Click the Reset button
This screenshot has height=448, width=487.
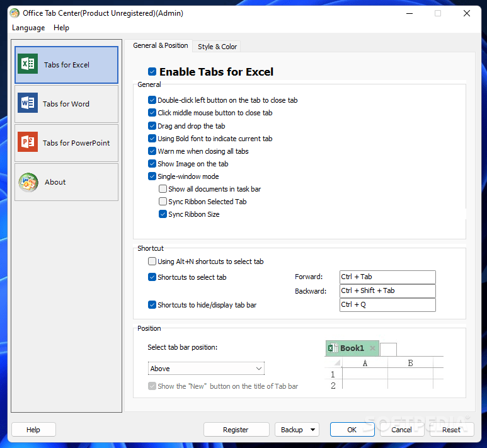coord(451,430)
